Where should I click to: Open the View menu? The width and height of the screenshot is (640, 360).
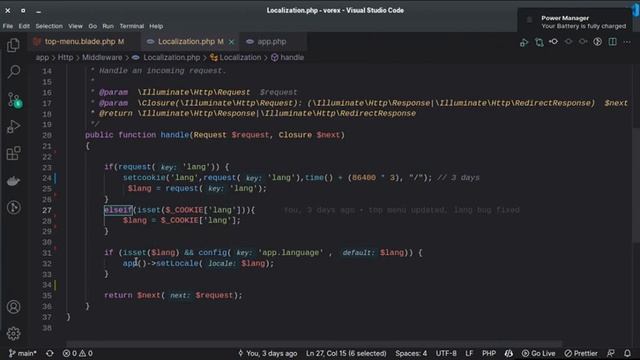(x=75, y=26)
